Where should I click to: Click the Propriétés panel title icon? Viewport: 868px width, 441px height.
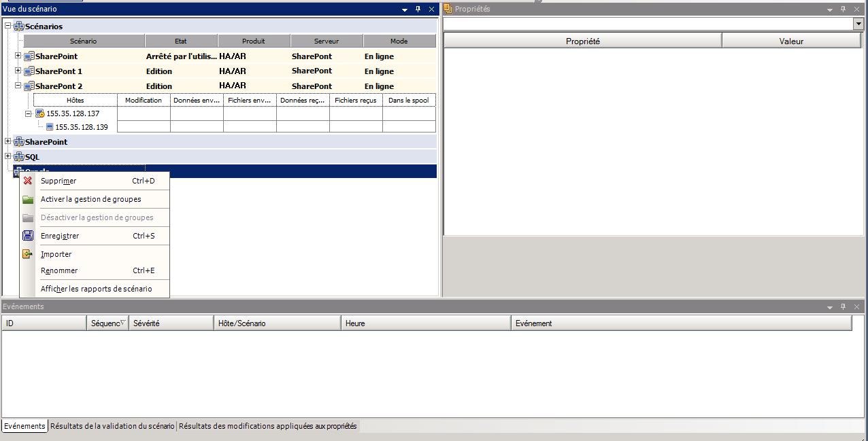[448, 9]
